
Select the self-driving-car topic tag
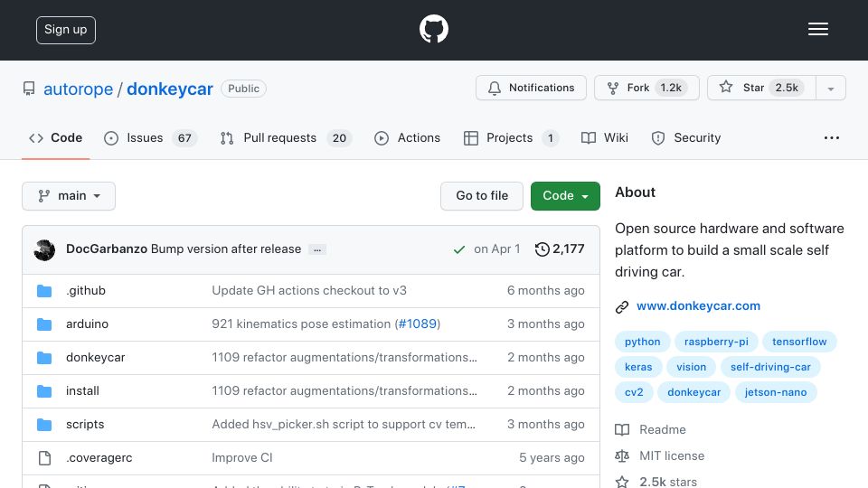tap(770, 368)
